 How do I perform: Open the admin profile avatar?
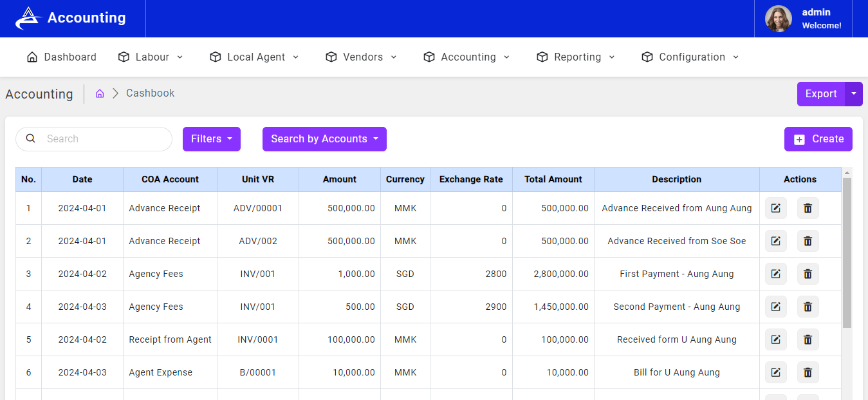pos(778,19)
